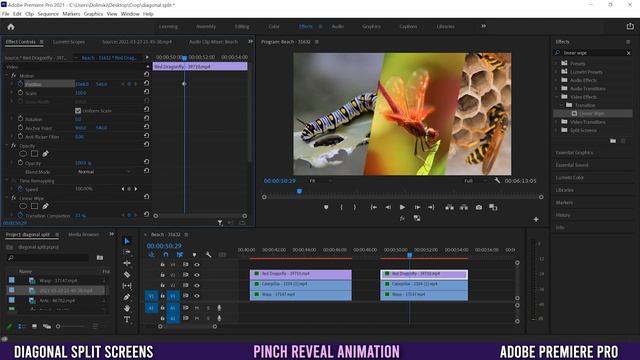This screenshot has width=640, height=360.
Task: Use pen mask tool under Linear Wipe
Action: tap(45, 206)
